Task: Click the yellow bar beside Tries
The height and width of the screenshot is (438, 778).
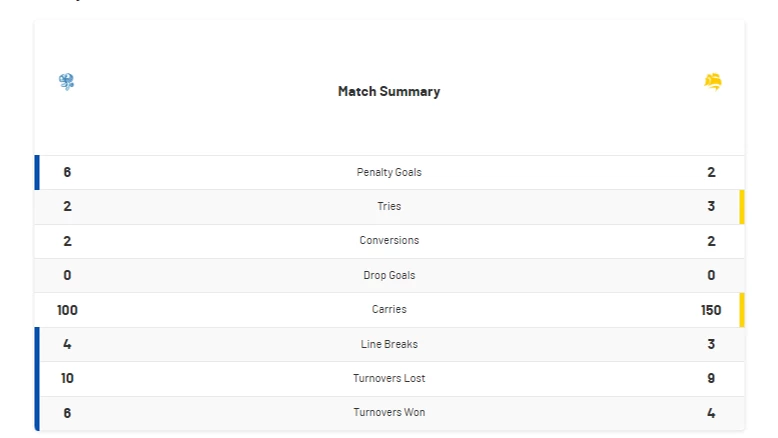Action: (742, 206)
